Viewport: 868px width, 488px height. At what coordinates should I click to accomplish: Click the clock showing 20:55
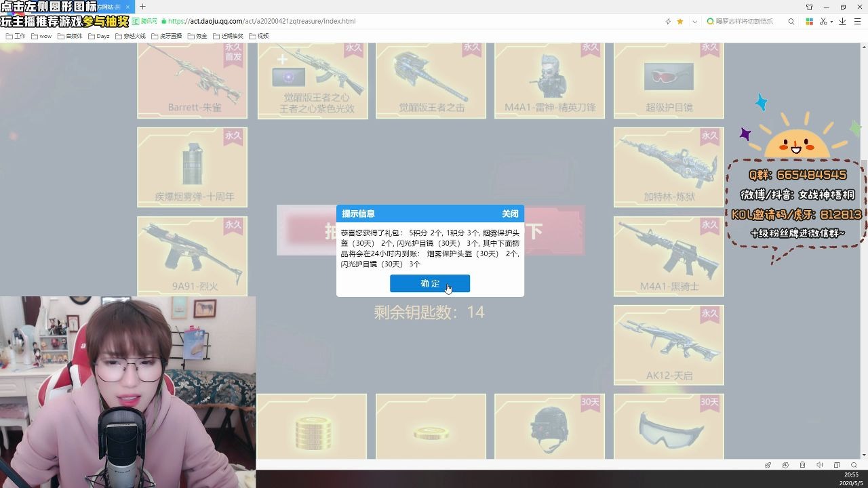851,475
